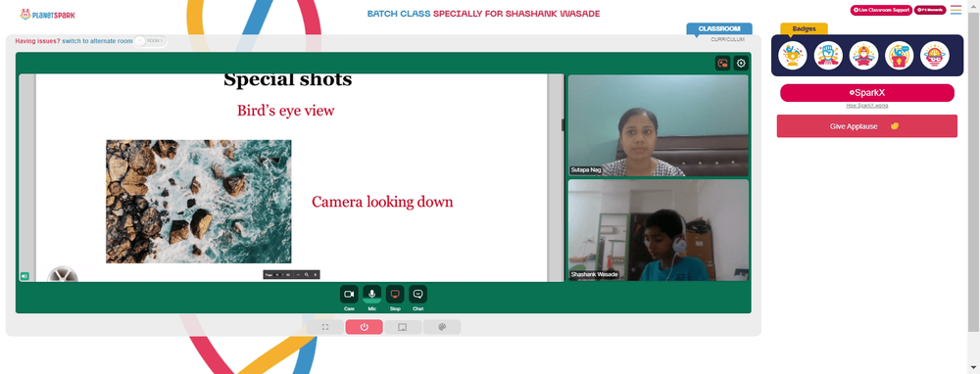Switch to the CLASSROOM tab
Image resolution: width=980 pixels, height=374 pixels.
(x=719, y=28)
